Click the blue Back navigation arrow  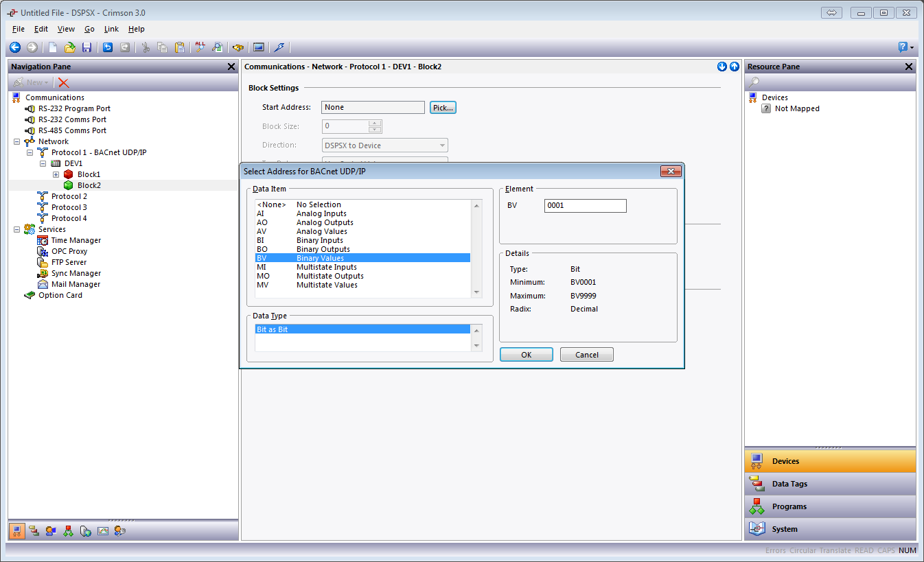(14, 47)
